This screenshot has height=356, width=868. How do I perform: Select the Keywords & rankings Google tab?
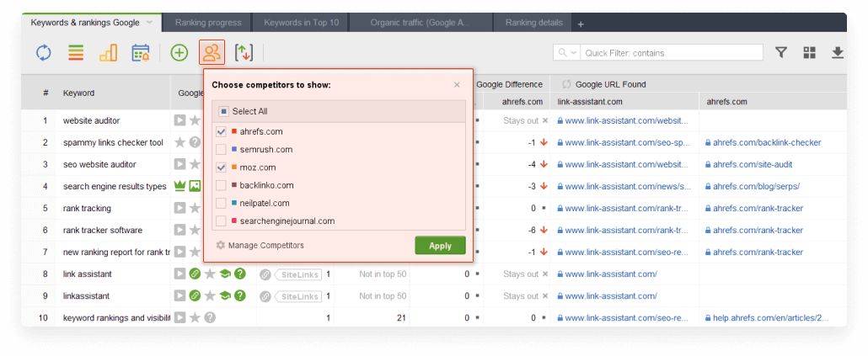(x=85, y=23)
